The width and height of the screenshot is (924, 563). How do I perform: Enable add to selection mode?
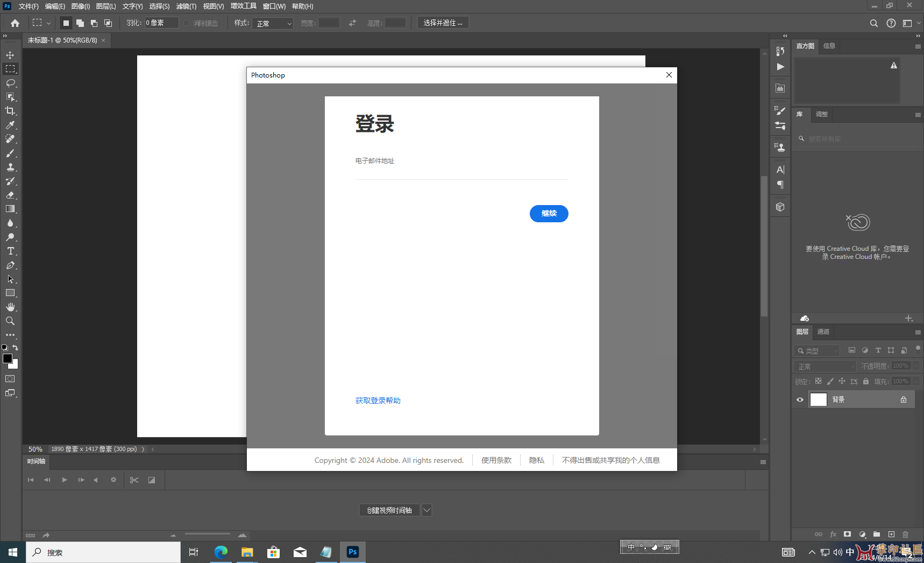pyautogui.click(x=80, y=23)
